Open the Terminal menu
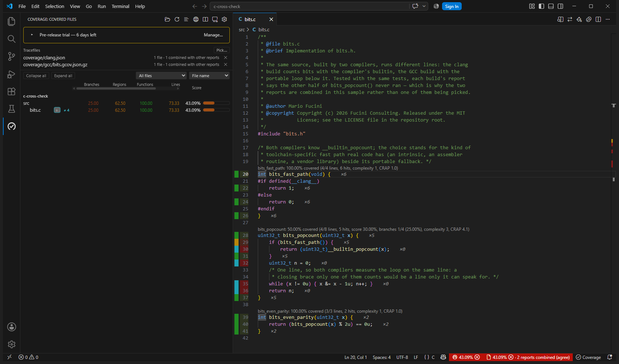This screenshot has width=619, height=364. pyautogui.click(x=120, y=6)
